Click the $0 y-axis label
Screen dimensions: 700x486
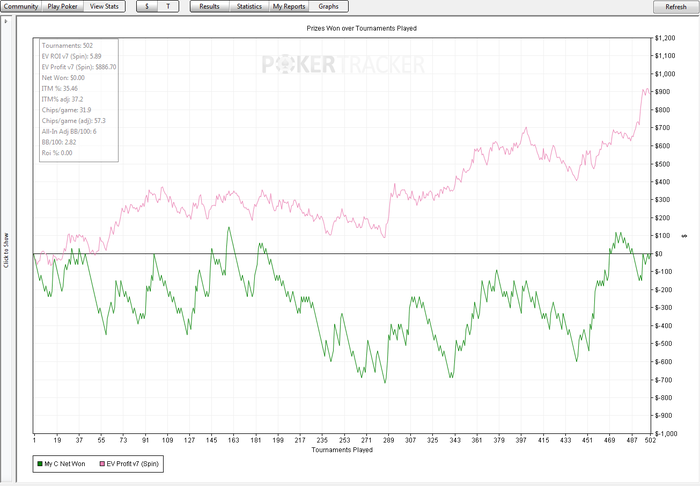[658, 253]
